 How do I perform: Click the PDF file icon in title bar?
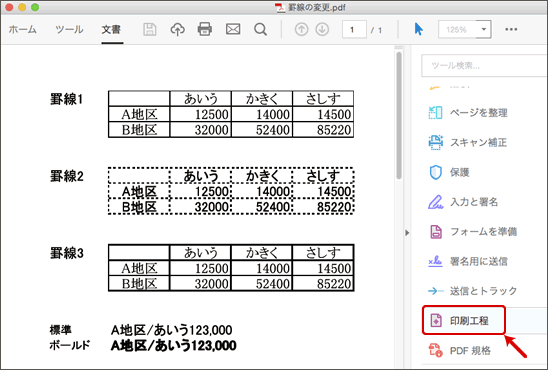(x=280, y=7)
